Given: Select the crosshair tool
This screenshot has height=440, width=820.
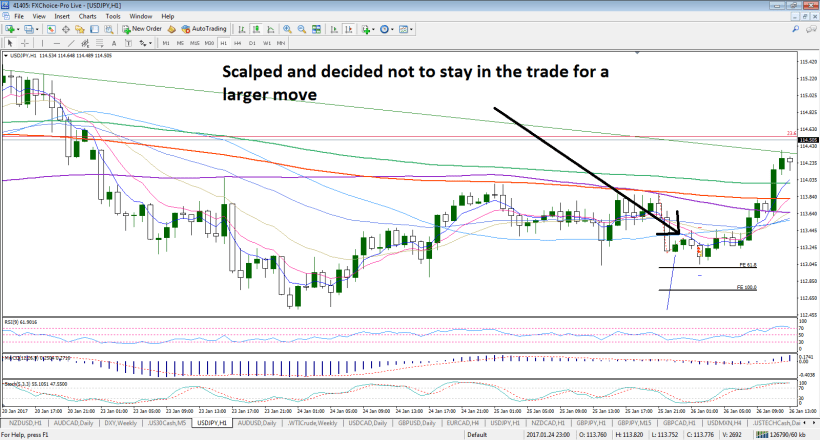Looking at the screenshot, I should point(24,43).
